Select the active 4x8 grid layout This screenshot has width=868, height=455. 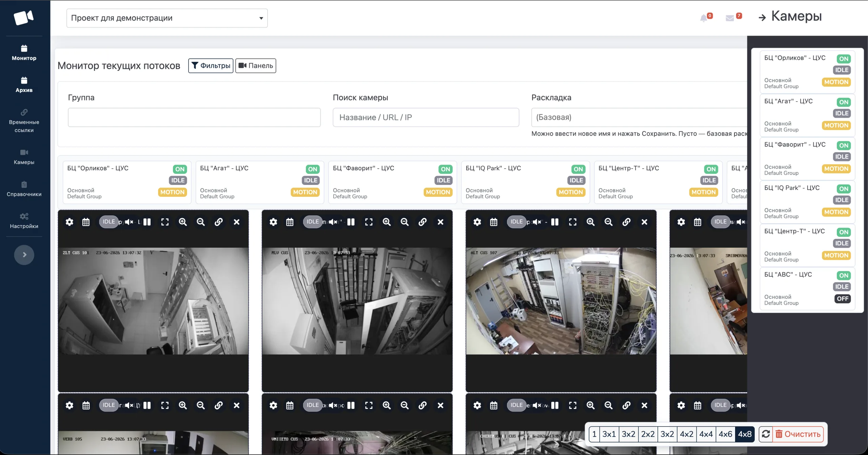[x=745, y=434]
